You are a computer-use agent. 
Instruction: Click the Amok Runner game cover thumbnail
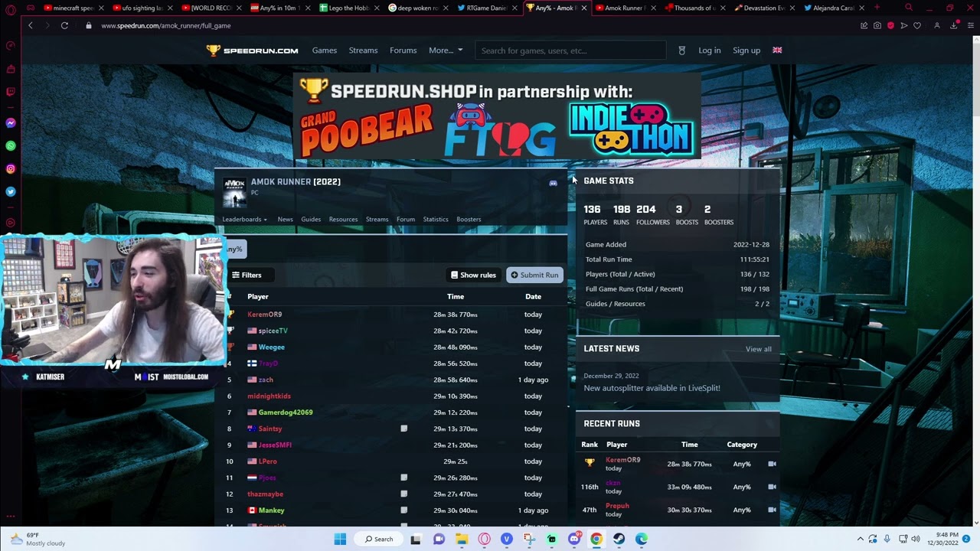tap(234, 193)
